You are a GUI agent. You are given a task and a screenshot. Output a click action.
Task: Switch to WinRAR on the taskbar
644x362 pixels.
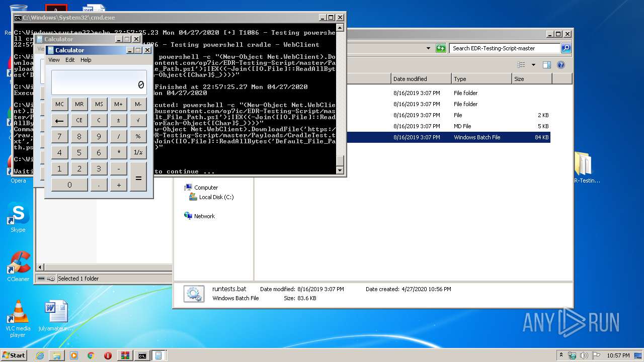point(125,355)
